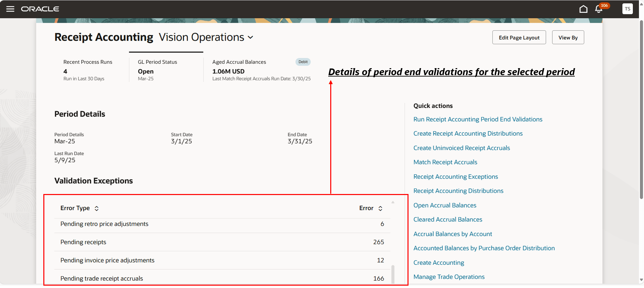Select the Pending receipts row
This screenshot has width=644, height=288.
(x=222, y=242)
